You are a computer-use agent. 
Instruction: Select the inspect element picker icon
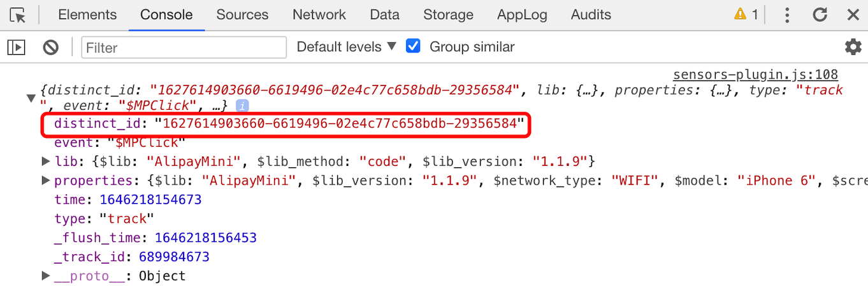[18, 15]
